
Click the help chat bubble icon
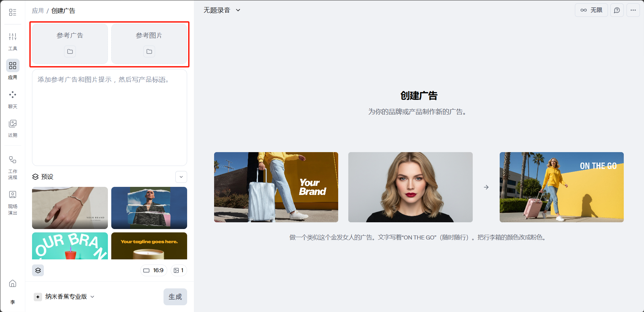coord(617,10)
